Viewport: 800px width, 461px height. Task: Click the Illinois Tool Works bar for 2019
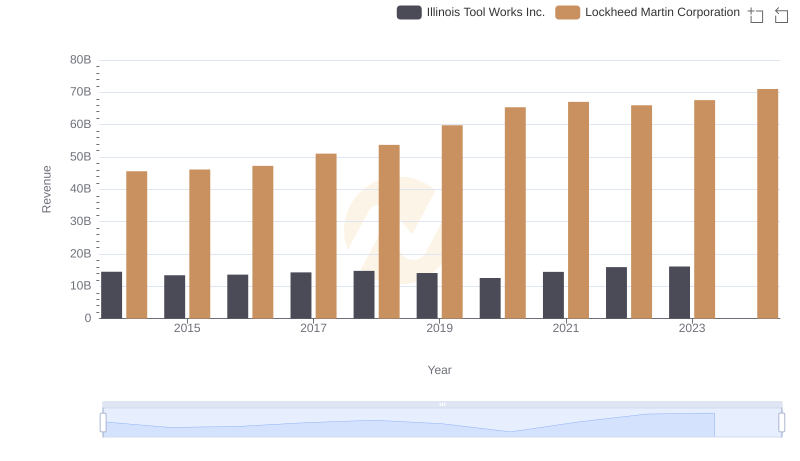tap(427, 296)
